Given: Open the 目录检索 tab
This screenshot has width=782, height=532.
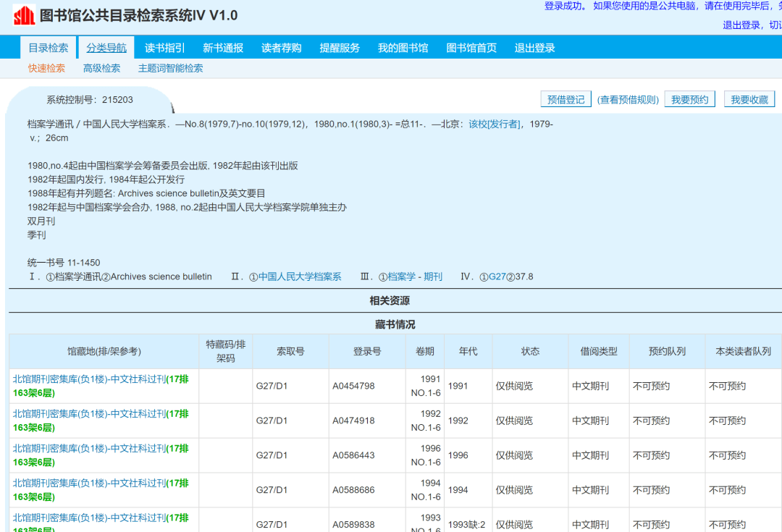Looking at the screenshot, I should (x=48, y=48).
